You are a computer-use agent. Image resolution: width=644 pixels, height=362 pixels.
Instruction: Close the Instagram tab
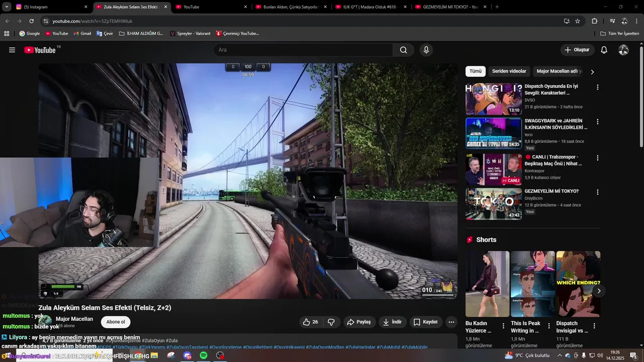86,7
